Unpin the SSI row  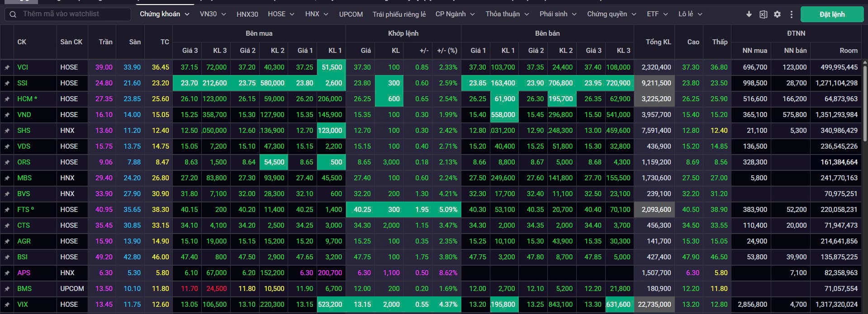pos(7,83)
